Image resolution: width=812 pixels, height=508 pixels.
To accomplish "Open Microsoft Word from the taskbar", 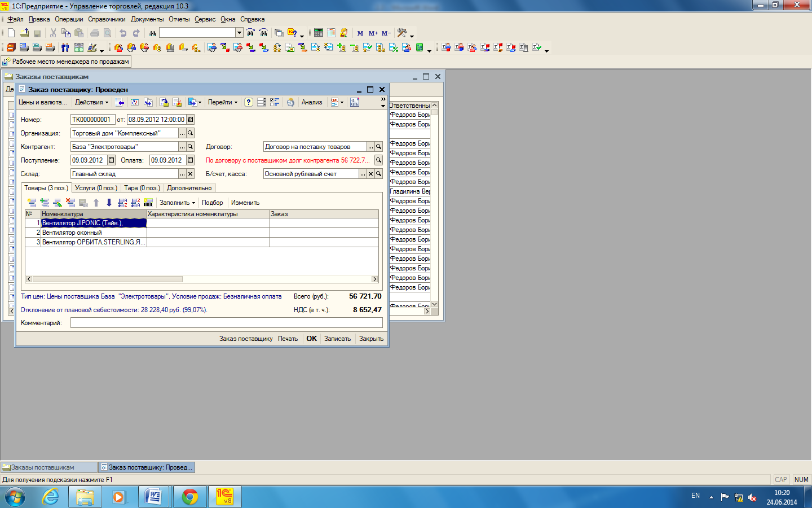I will [154, 497].
